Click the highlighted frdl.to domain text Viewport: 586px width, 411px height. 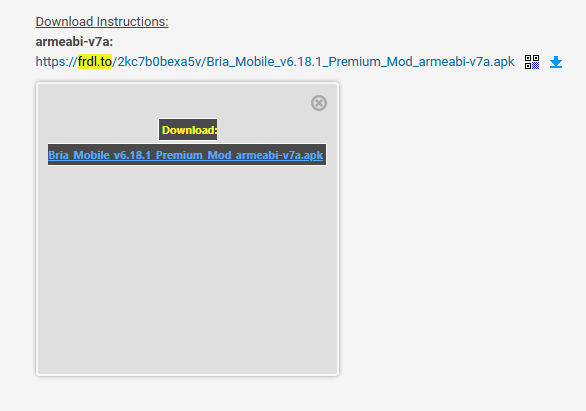(95, 62)
